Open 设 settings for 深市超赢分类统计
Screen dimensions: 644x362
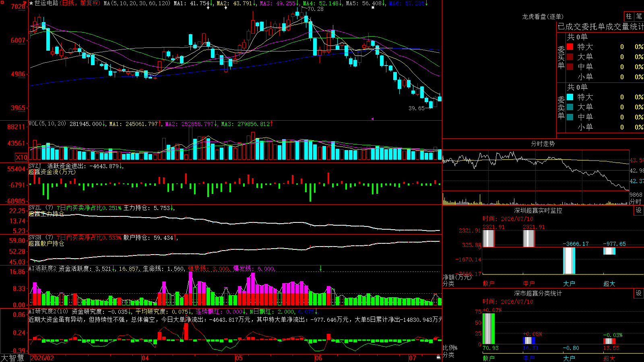coord(639,293)
